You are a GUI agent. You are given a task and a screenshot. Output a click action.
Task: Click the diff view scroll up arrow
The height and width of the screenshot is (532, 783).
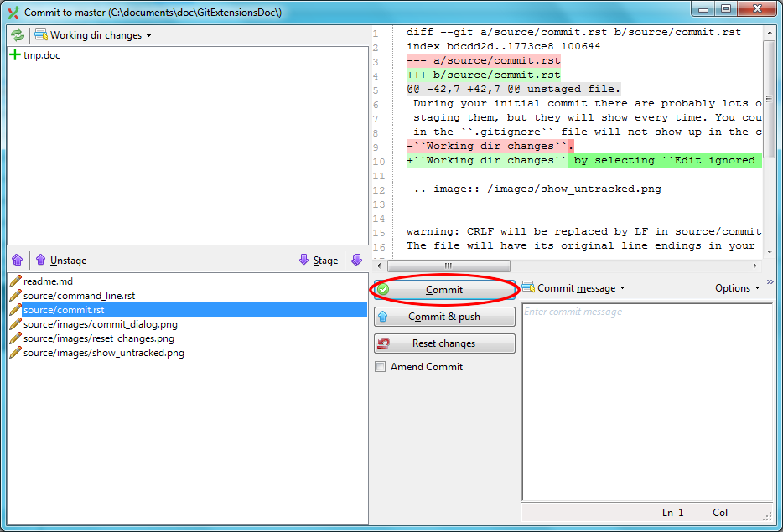coord(769,33)
